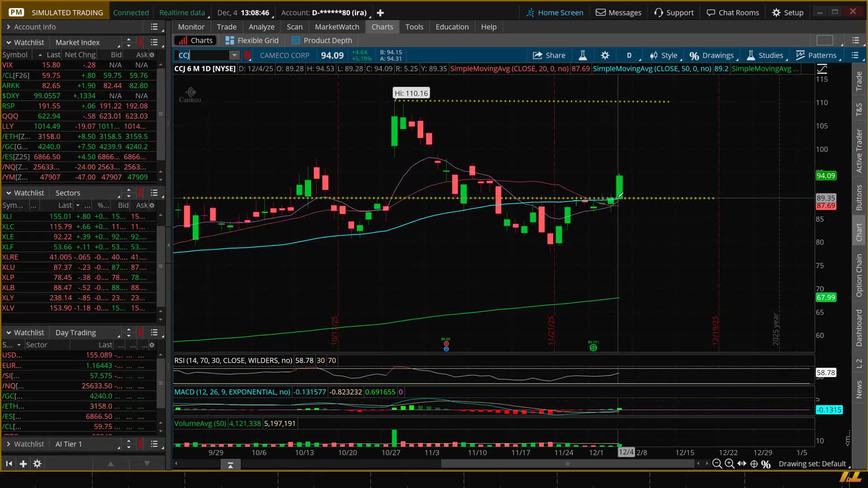Click the chart zoom in magnifier
868x488 pixels.
point(729,464)
